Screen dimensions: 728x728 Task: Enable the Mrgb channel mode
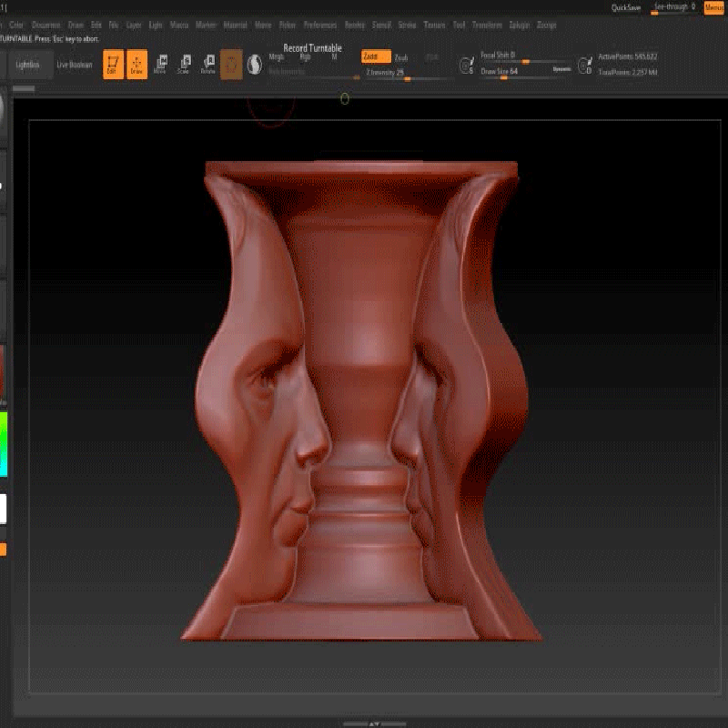(277, 56)
